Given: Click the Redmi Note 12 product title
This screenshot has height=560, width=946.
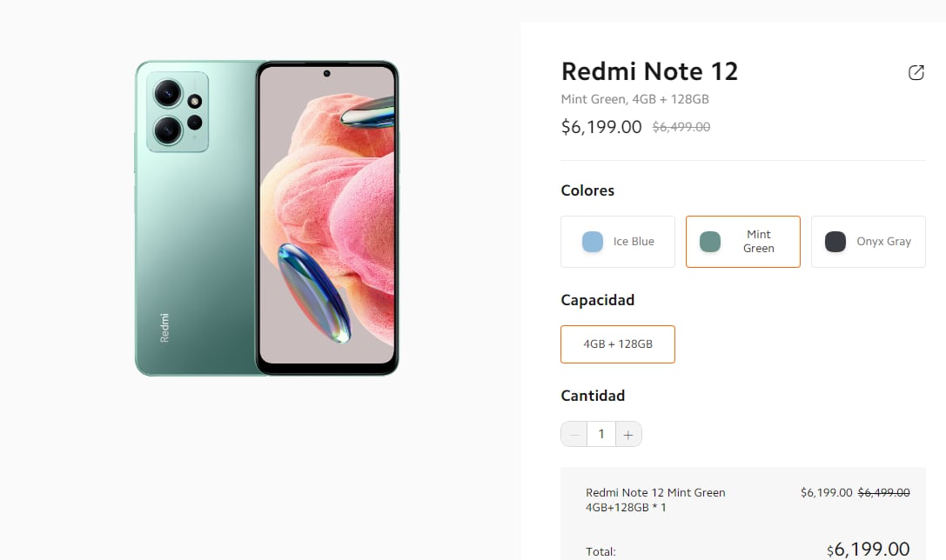Looking at the screenshot, I should [x=649, y=71].
